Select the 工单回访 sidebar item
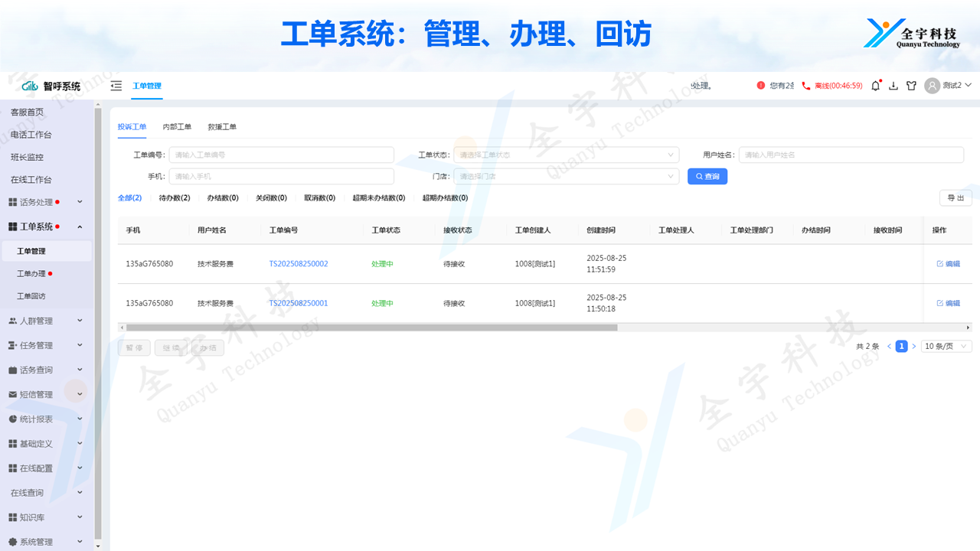Screen dimensions: 980x551 pos(31,296)
